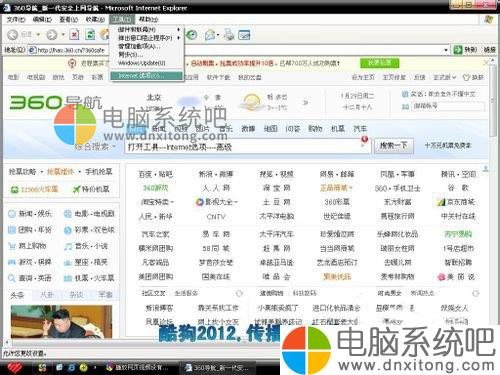Switch to the 八卦 news tab
The height and width of the screenshot is (375, 500).
pyautogui.click(x=47, y=295)
